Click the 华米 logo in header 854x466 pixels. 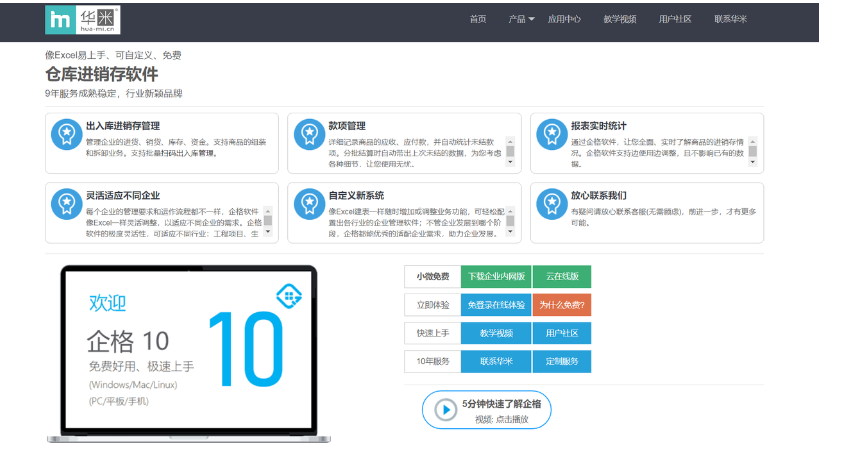(81, 19)
